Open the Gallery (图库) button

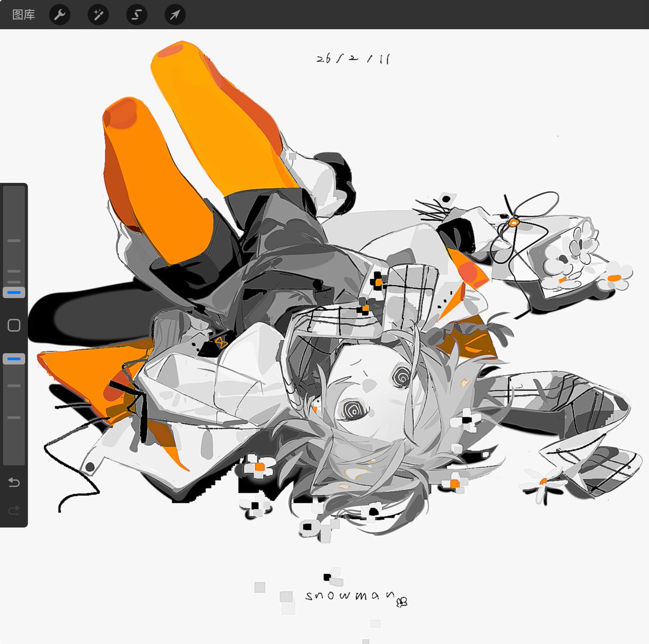pos(23,15)
